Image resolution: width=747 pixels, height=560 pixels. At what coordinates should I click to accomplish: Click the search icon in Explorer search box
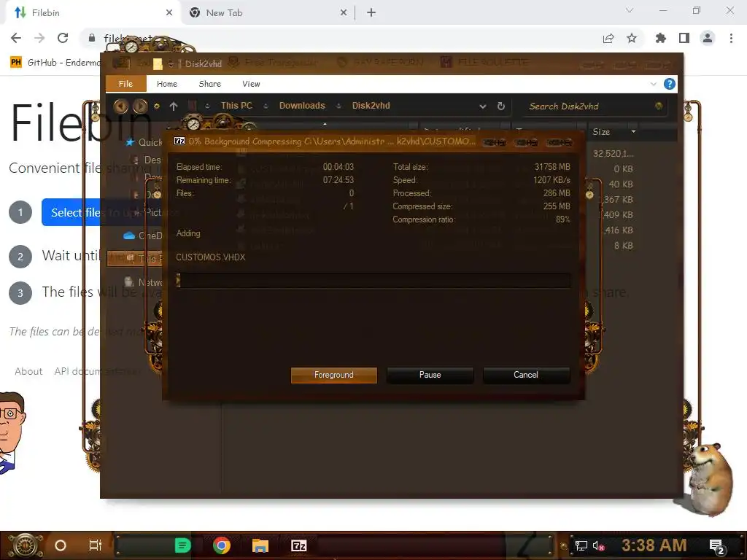[x=659, y=106]
